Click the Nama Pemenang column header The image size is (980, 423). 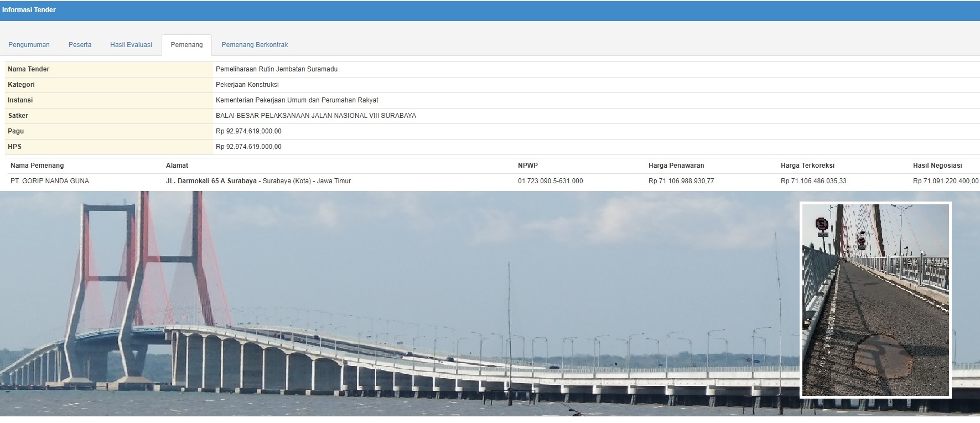(x=37, y=166)
